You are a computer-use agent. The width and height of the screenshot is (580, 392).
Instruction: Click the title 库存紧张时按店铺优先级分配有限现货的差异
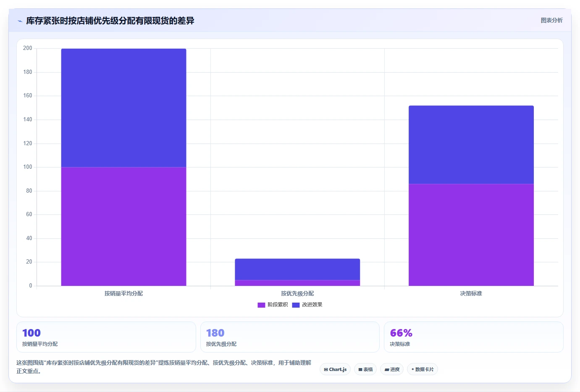110,21
